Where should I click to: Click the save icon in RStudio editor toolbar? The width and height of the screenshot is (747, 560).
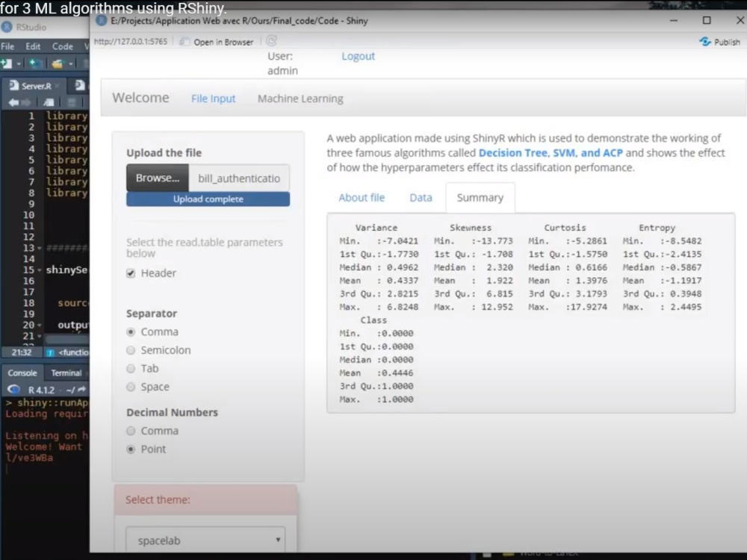72,102
